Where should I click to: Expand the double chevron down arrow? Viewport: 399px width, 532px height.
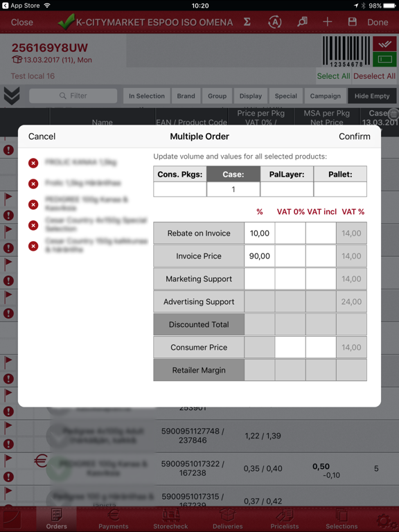coord(12,96)
